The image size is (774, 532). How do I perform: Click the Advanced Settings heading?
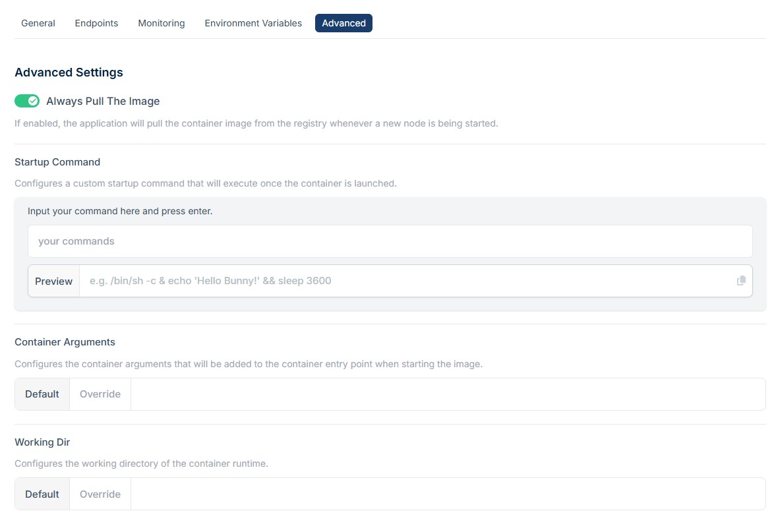click(69, 73)
